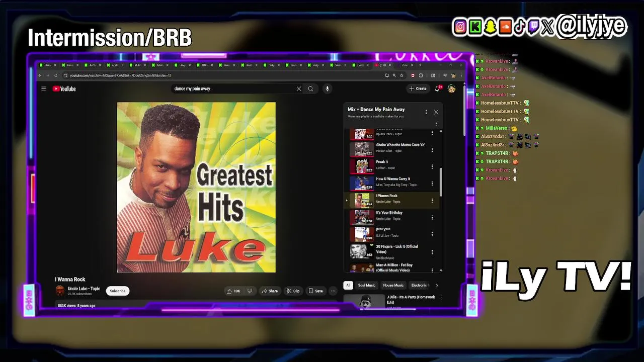Open Uncle Luke - Topic channel link
Screen dimensions: 644x362
pyautogui.click(x=84, y=289)
